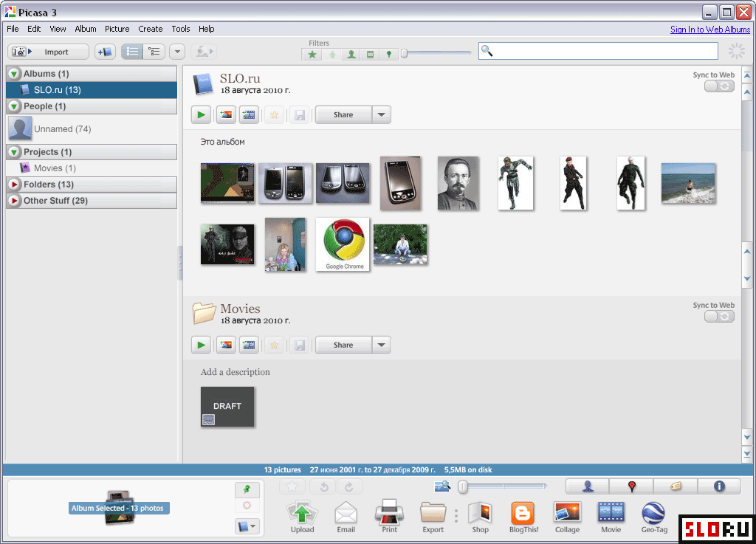Rotate photo clockwise
The height and width of the screenshot is (544, 756).
349,486
